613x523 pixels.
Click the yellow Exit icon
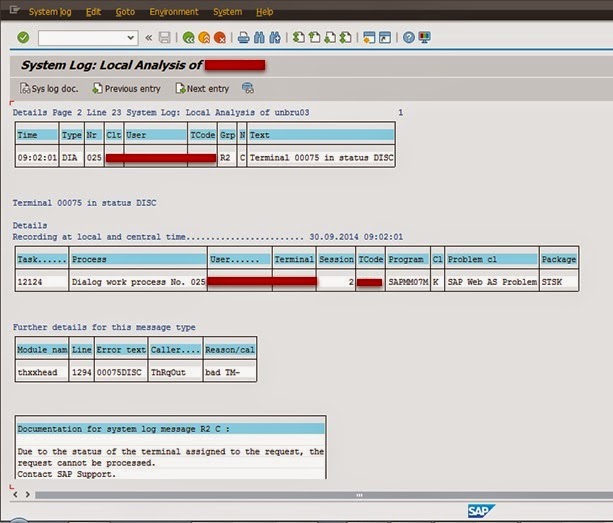click(204, 38)
